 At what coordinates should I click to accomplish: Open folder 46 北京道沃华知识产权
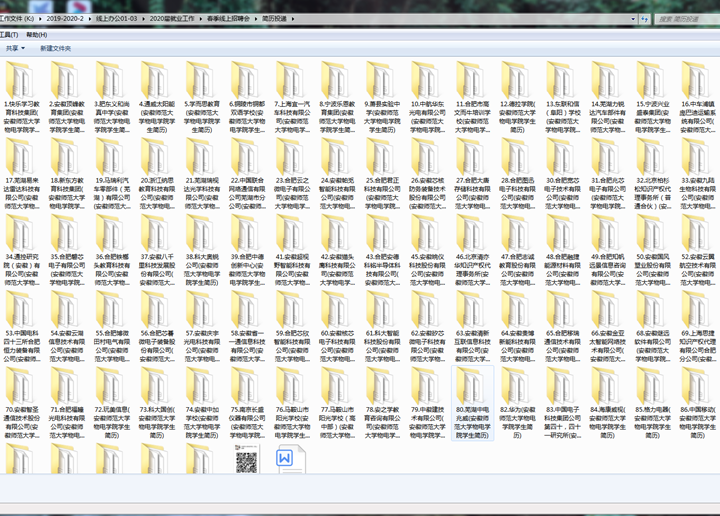tap(472, 233)
